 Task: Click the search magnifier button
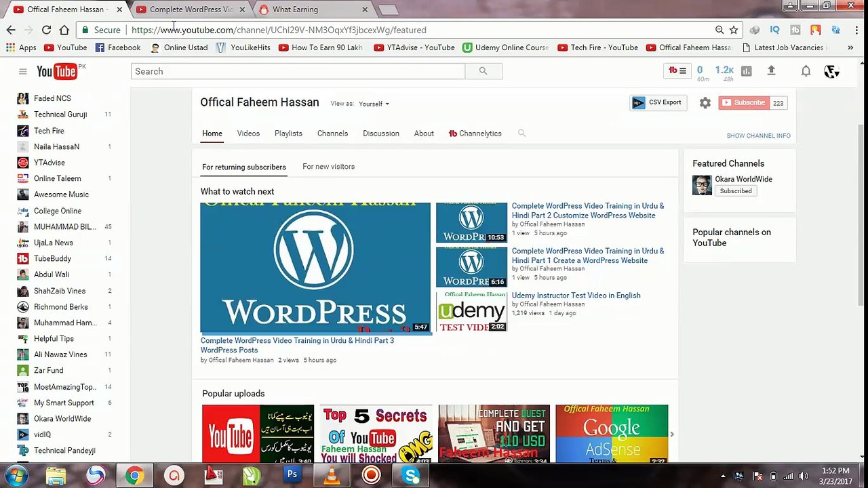coord(483,71)
